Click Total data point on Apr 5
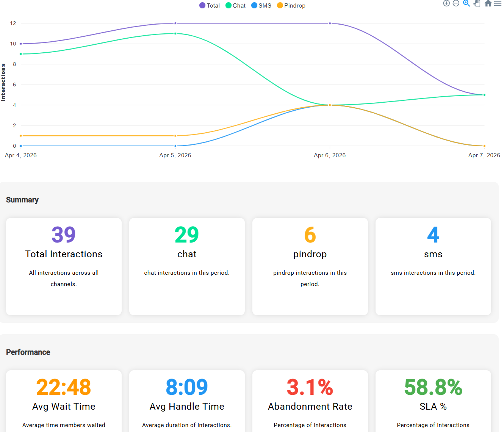This screenshot has width=504, height=432. [175, 23]
